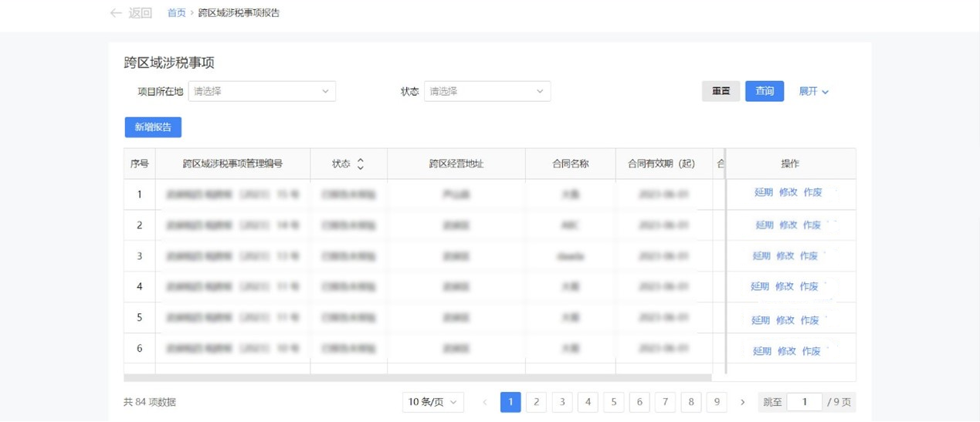Screen dimensions: 980x422
Task: Sort table by the 状态 column arrows
Action: (x=360, y=164)
